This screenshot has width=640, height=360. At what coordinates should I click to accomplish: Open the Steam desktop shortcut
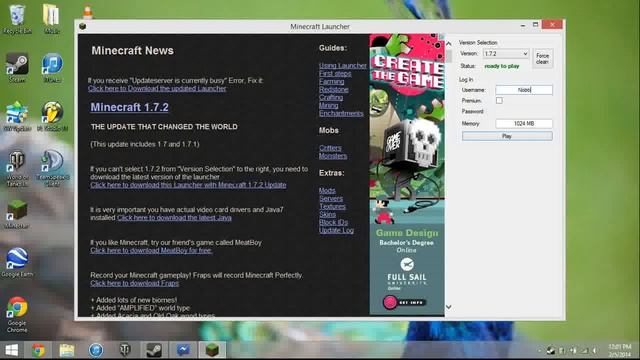pos(17,67)
